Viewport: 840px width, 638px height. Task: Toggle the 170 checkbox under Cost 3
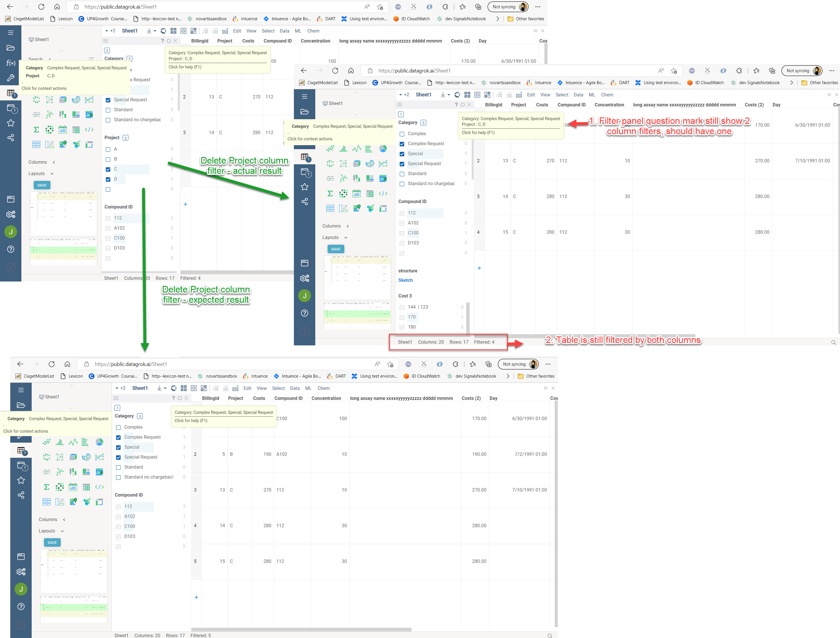point(401,317)
